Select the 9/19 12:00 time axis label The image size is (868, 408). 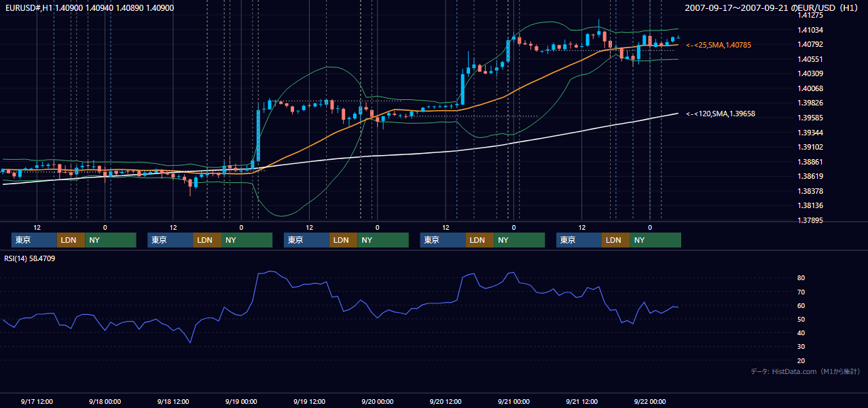click(309, 402)
